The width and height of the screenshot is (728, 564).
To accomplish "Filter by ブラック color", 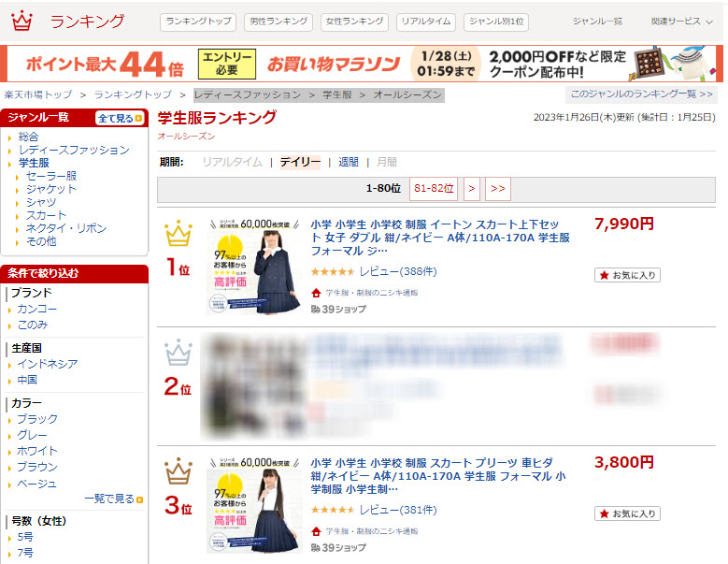I will [37, 419].
